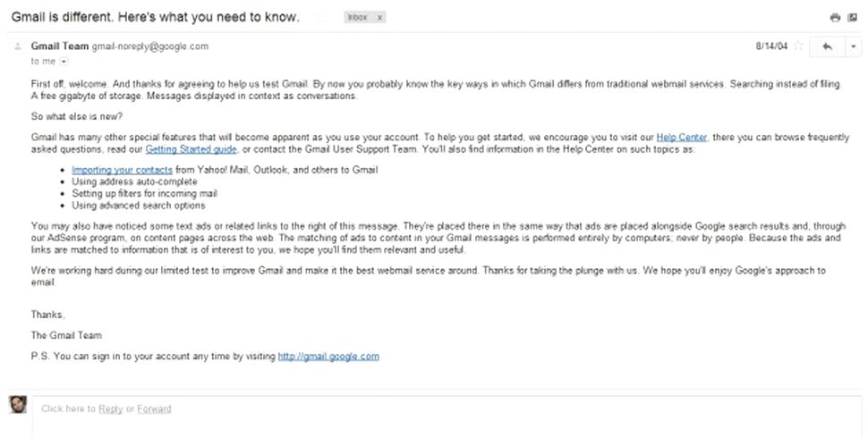The height and width of the screenshot is (438, 868).
Task: Click the Inbox label tag
Action: point(357,18)
